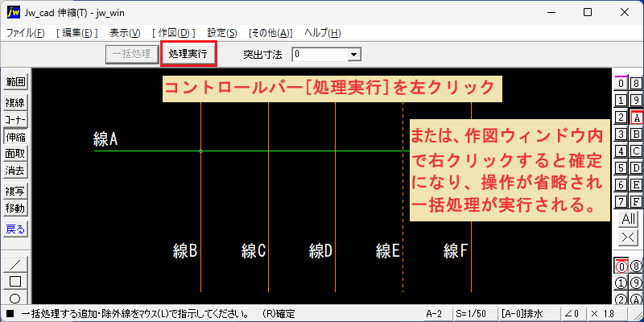The width and height of the screenshot is (644, 322).
Task: Select the rectangle drawing tool
Action: [15, 281]
